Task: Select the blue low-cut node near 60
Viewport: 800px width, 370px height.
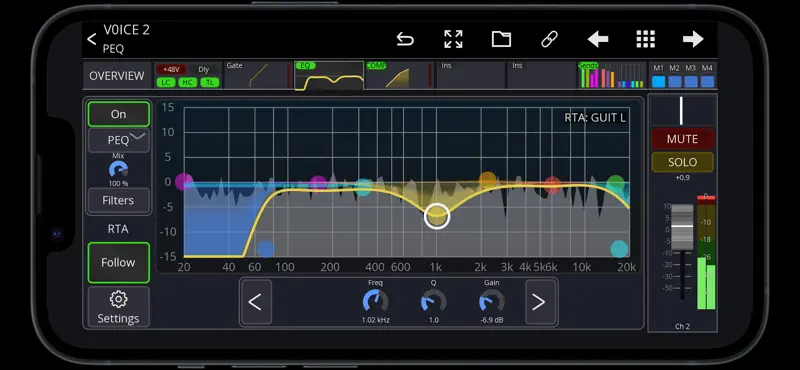Action: pos(265,249)
